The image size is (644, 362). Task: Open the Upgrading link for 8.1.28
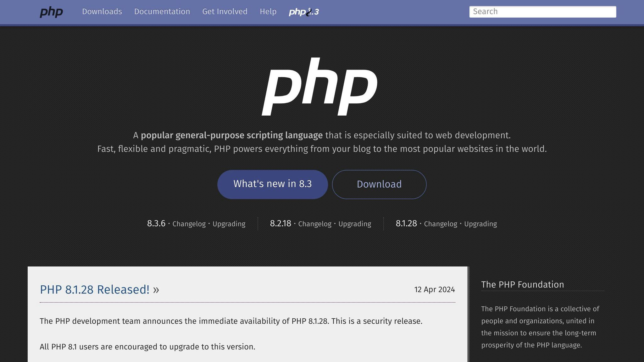480,224
